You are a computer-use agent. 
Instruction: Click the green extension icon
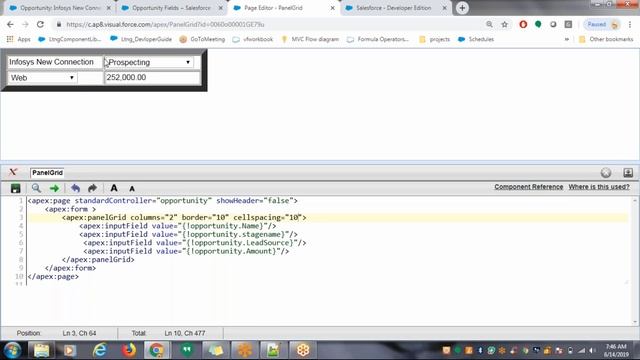tap(538, 24)
